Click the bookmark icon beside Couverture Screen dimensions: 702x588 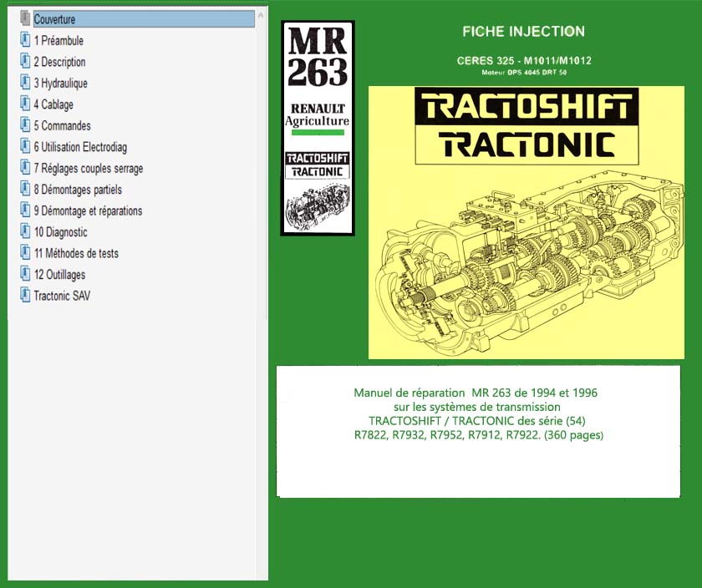(25, 18)
